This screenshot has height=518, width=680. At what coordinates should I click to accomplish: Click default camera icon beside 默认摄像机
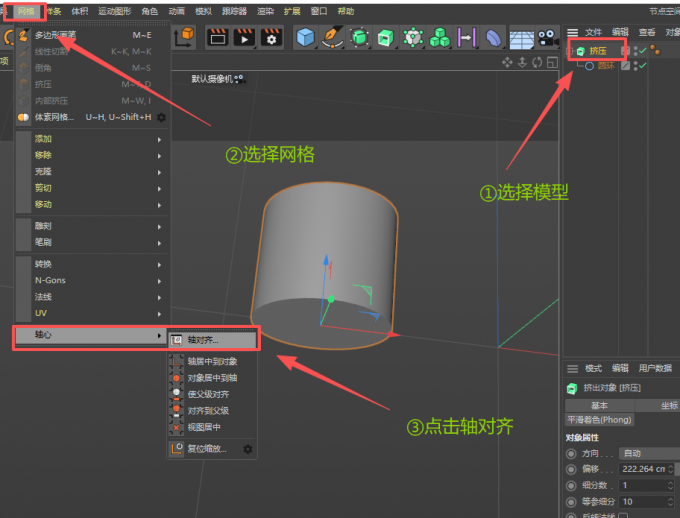[x=239, y=79]
